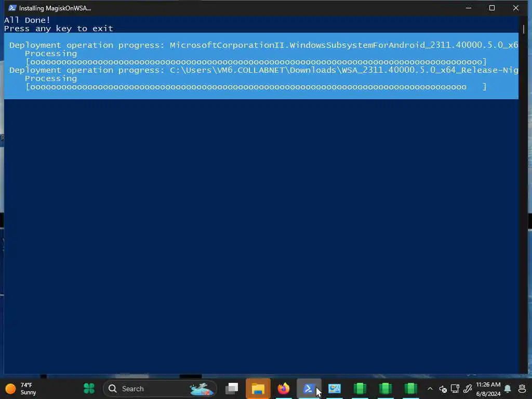Click the muted volume tray icon
This screenshot has height=399, width=532.
tap(443, 389)
